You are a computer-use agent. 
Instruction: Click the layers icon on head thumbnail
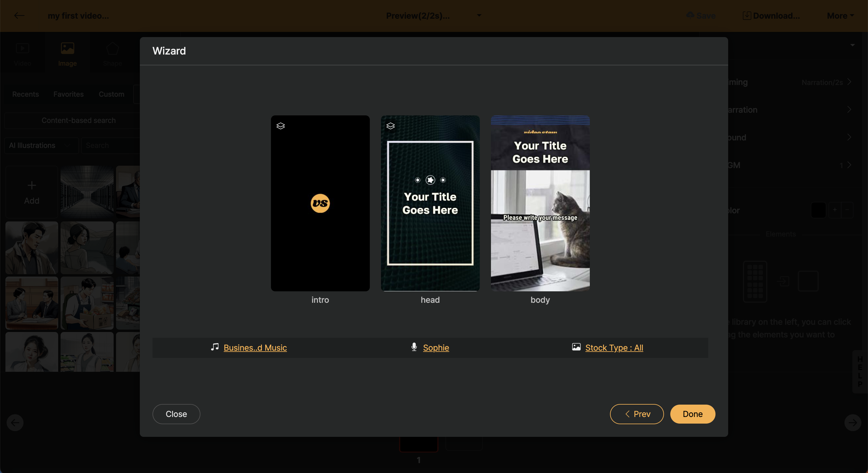(390, 126)
